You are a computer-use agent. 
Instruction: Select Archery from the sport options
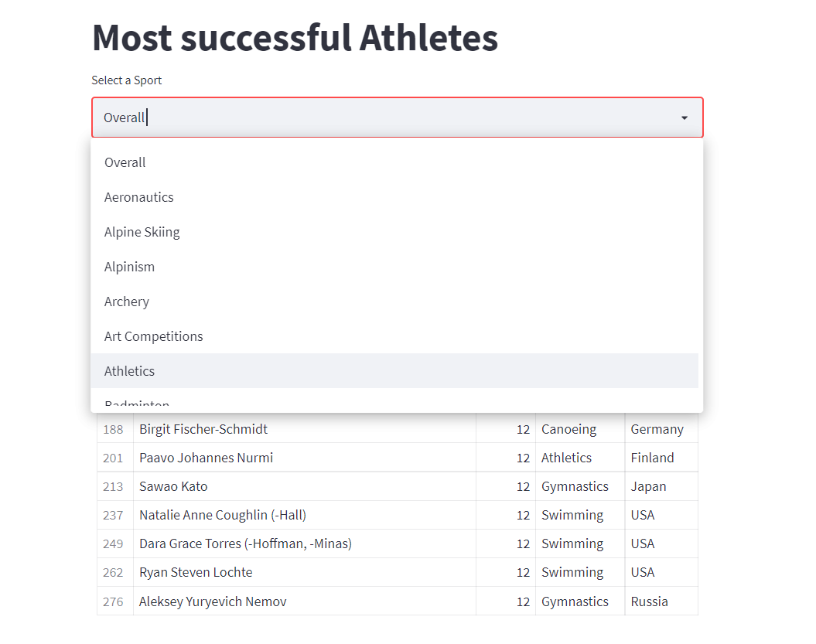[x=127, y=302]
